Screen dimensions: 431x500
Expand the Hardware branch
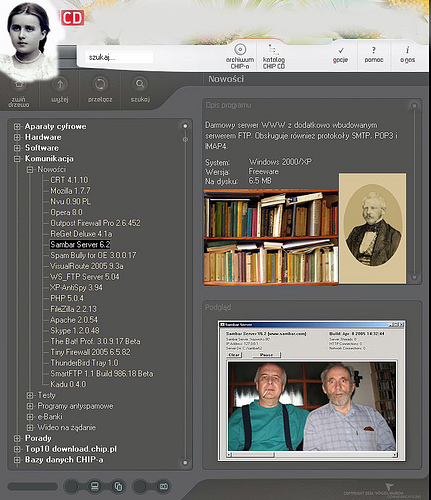pyautogui.click(x=17, y=137)
